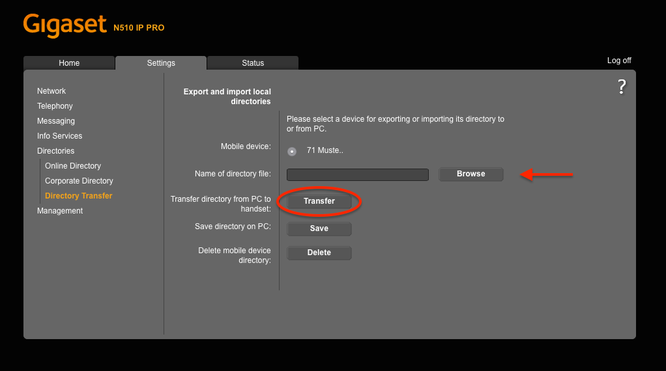The width and height of the screenshot is (666, 371).
Task: Open the Online Directory page
Action: pos(73,166)
